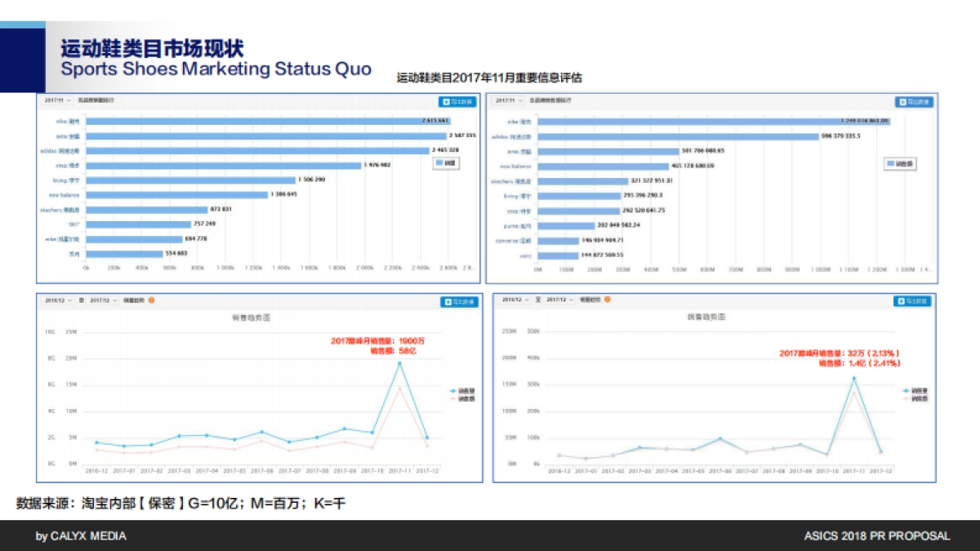980x551 pixels.
Task: Click the orange info icon in bottom-right trend chart
Action: [x=608, y=300]
